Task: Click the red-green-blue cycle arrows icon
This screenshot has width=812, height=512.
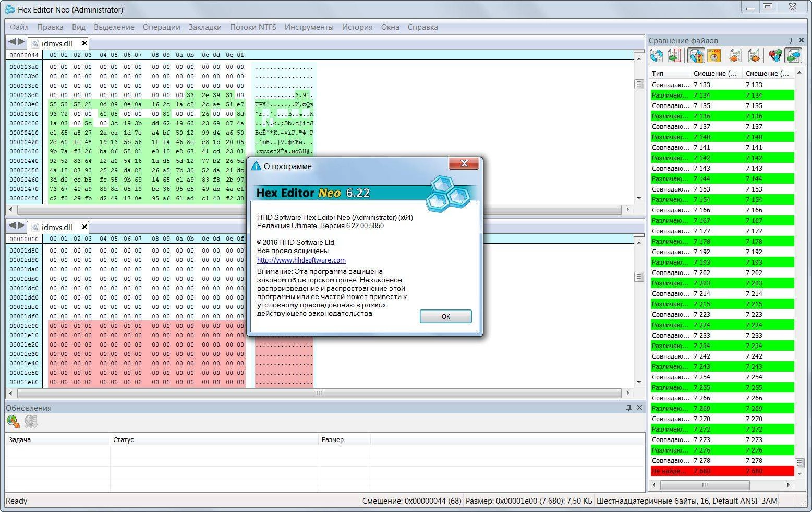Action: point(775,55)
